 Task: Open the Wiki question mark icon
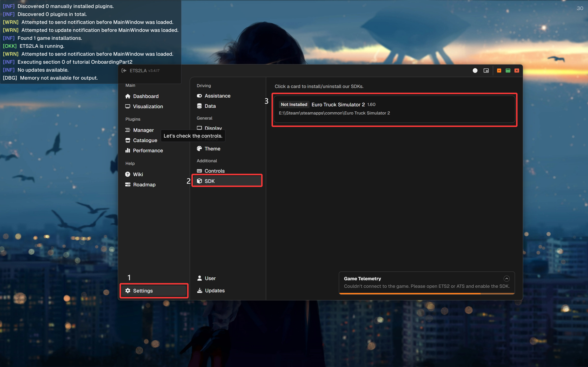[x=127, y=174]
